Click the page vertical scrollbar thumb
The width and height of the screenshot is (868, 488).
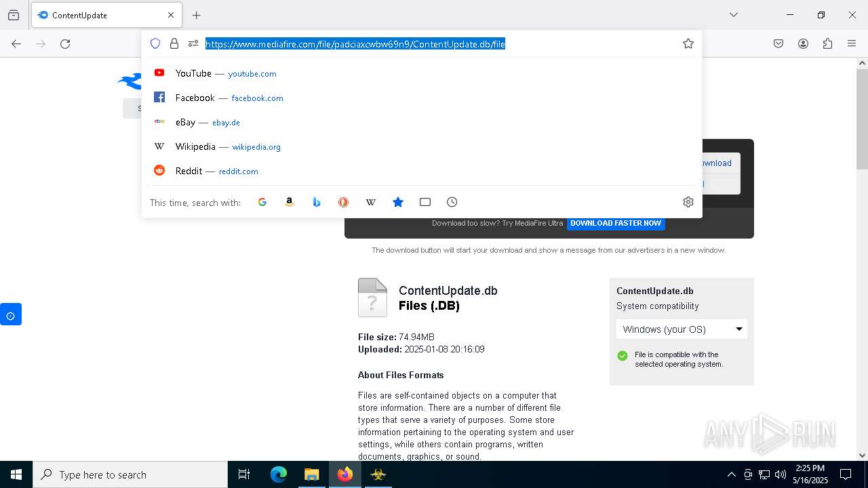[x=862, y=119]
